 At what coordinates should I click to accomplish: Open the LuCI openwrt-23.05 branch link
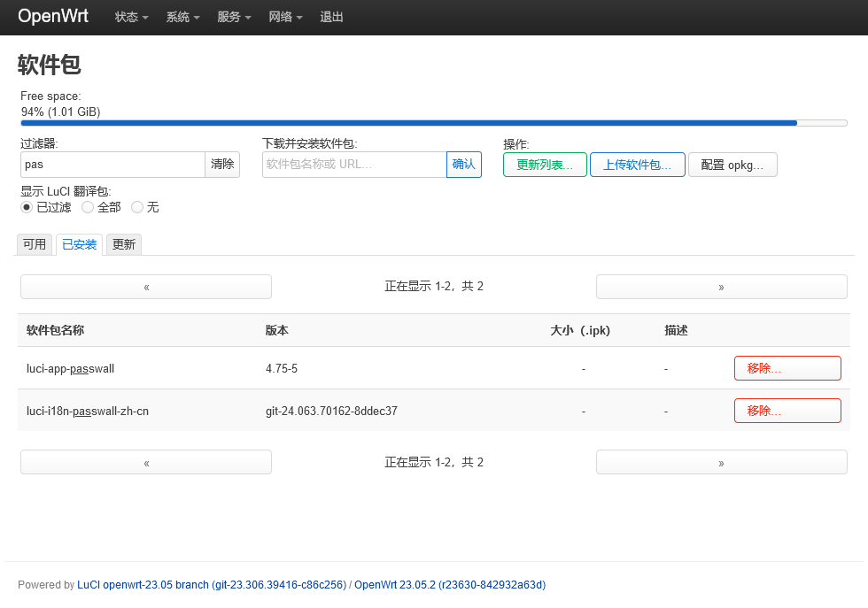pyautogui.click(x=212, y=585)
